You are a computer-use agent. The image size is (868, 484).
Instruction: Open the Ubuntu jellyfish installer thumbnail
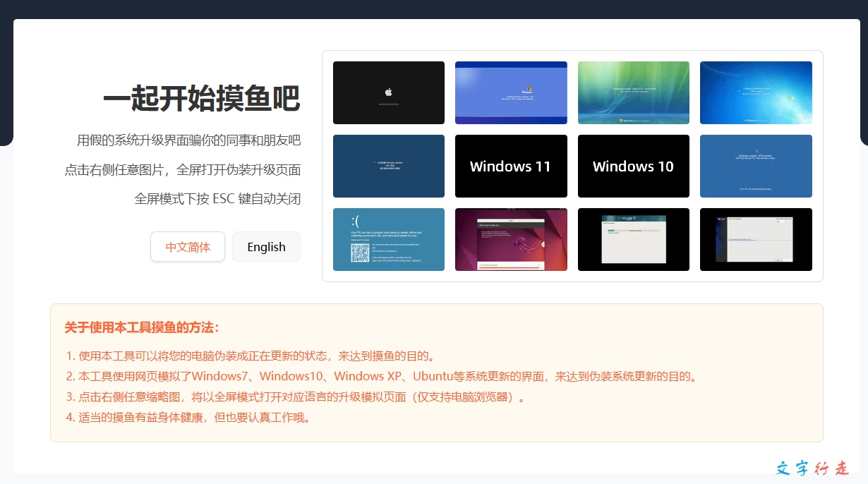point(511,239)
